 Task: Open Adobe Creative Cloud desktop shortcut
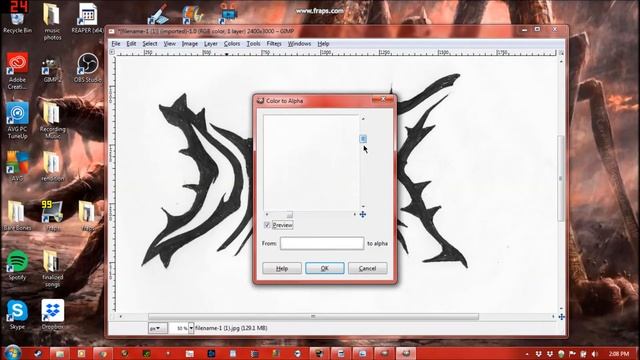pyautogui.click(x=17, y=71)
